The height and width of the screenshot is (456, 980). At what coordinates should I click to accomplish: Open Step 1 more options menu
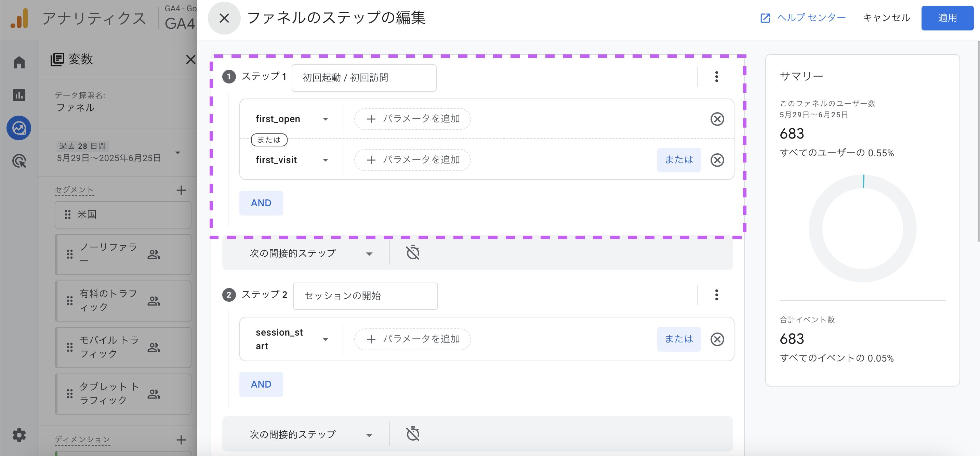716,77
